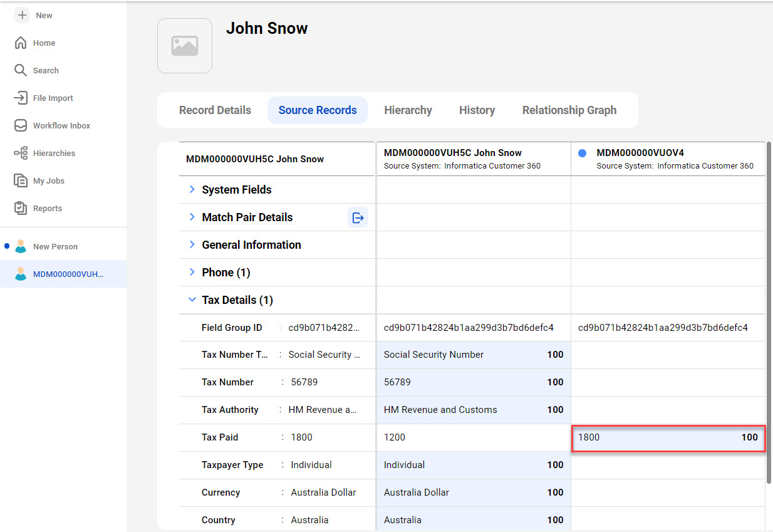Click the Social Security Number source cell

click(473, 355)
